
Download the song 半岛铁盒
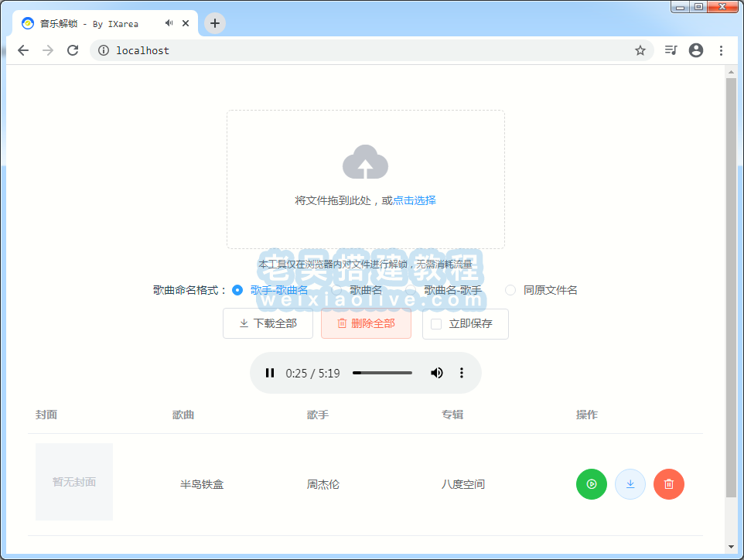(x=630, y=484)
